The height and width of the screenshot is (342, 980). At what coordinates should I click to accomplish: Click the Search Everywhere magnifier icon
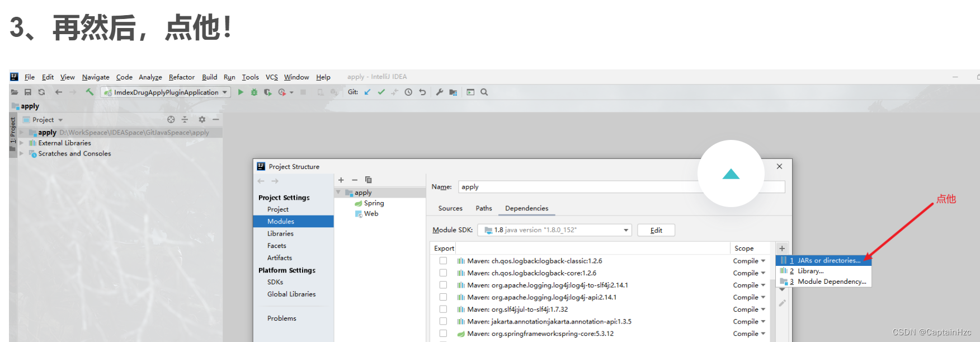click(484, 92)
